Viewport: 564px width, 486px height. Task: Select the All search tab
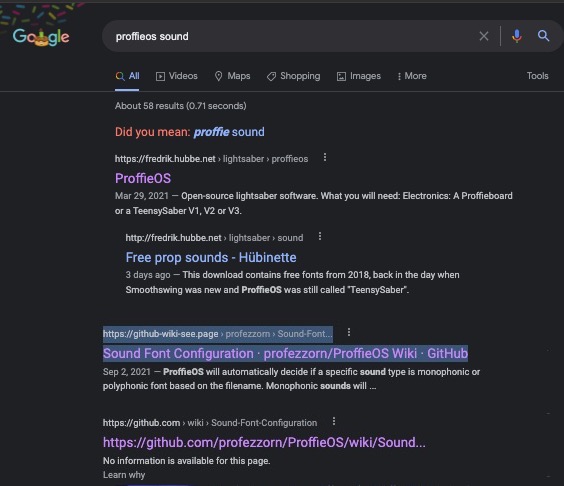(x=127, y=76)
